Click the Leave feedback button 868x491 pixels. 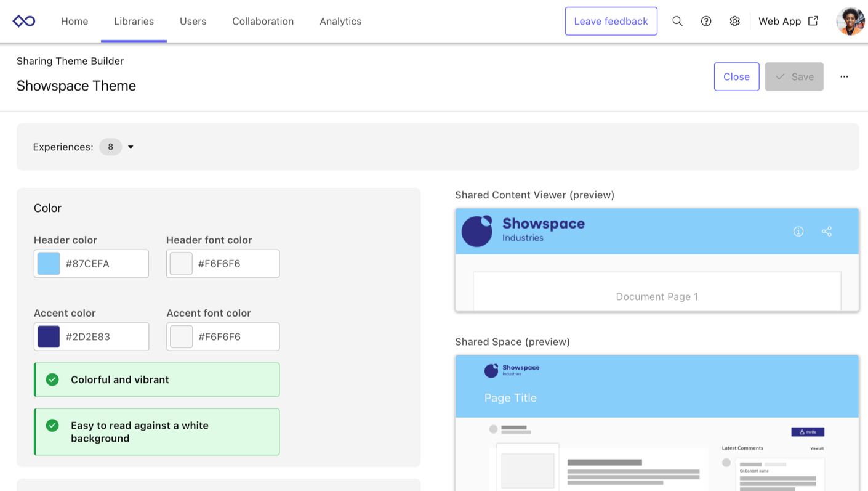[611, 20]
